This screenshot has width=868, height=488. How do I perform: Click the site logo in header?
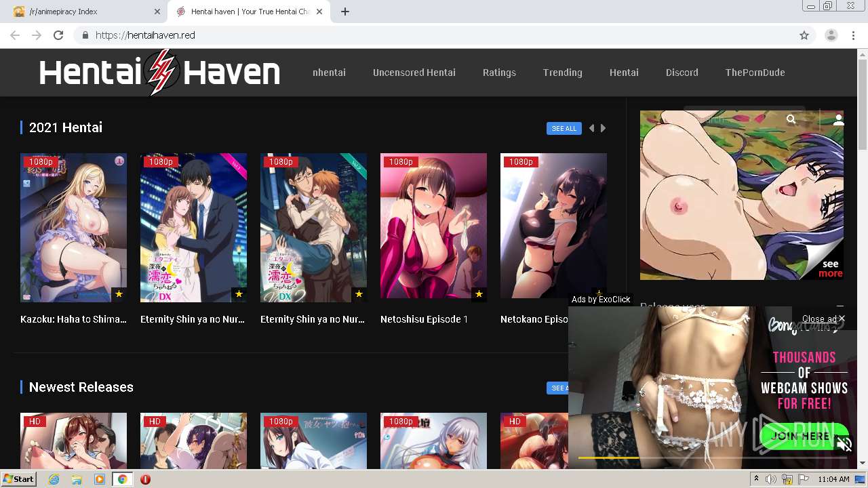click(159, 73)
